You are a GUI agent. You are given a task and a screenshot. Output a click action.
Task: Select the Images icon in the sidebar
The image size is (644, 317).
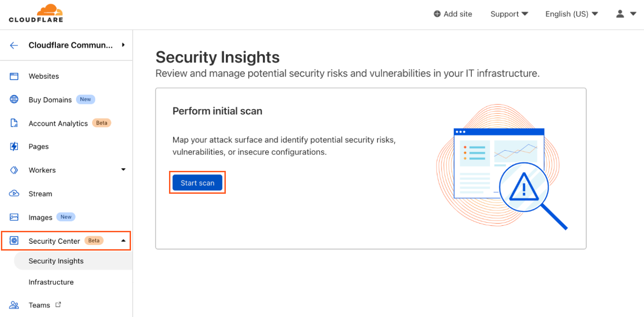14,217
